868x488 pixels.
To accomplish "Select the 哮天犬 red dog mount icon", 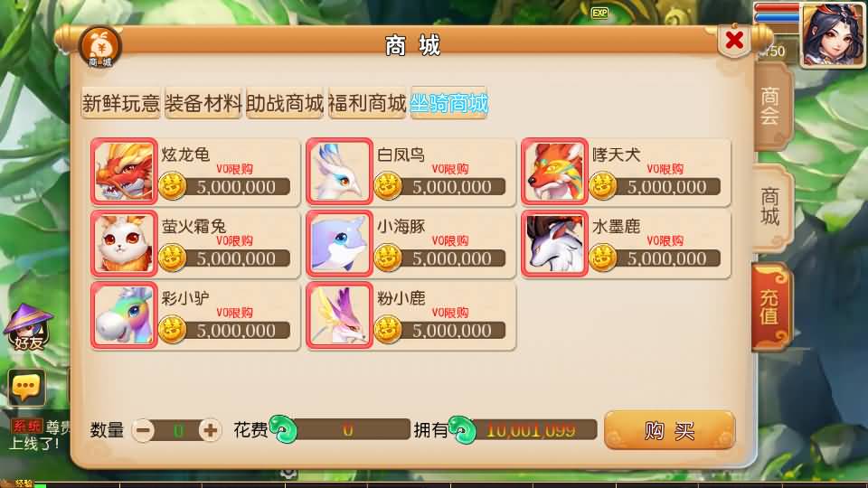I will point(554,172).
